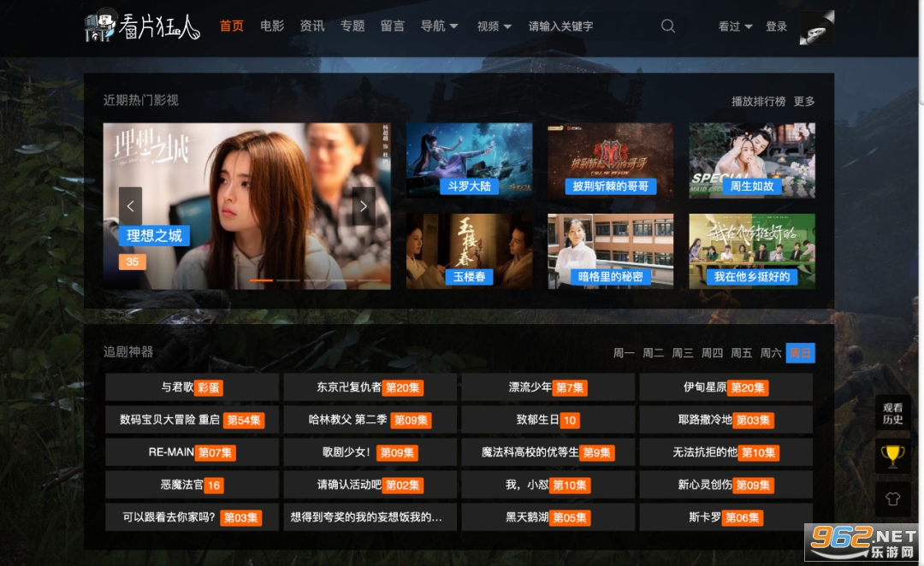Image resolution: width=924 pixels, height=566 pixels.
Task: Open the 斗罗大陆 thumbnail
Action: (469, 160)
